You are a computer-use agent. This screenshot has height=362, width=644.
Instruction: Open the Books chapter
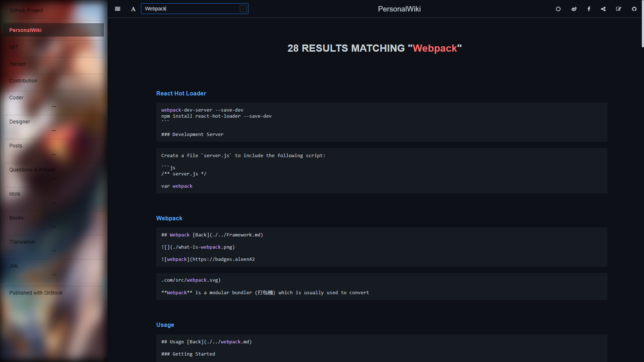(16, 218)
